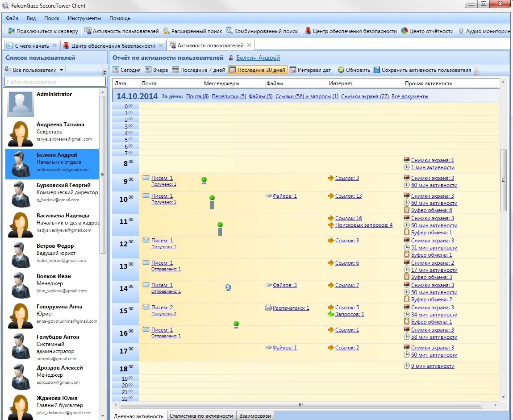Toggle the Последние 30 дней period filter
513x420 pixels.
tap(257, 70)
